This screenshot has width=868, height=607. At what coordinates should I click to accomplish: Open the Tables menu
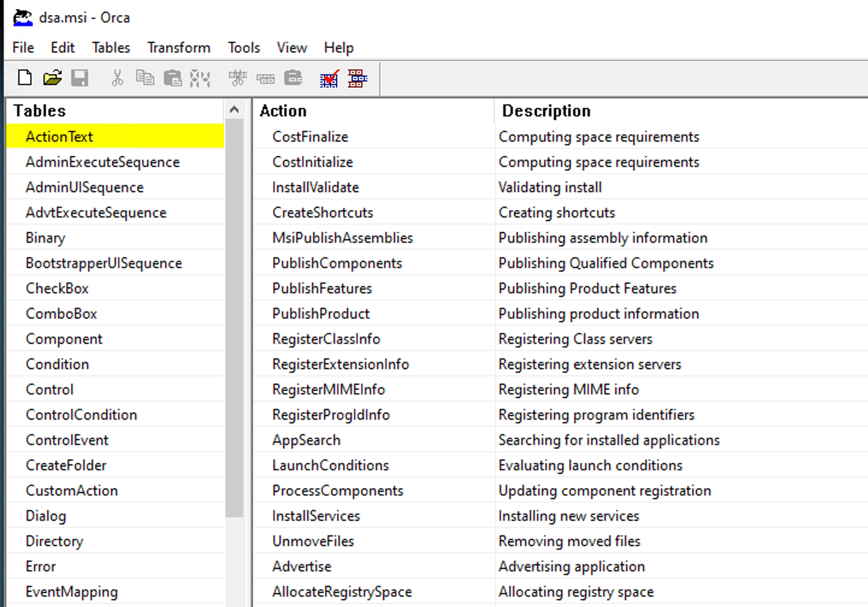coord(111,48)
